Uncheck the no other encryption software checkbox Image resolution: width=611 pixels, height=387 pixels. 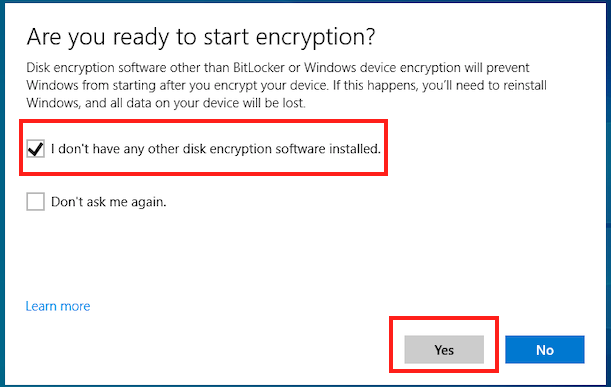pos(35,148)
